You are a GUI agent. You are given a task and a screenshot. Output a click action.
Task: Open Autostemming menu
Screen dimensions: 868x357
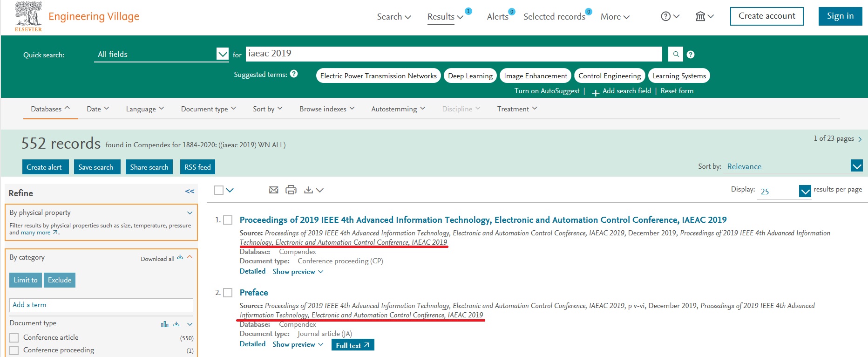click(x=398, y=109)
